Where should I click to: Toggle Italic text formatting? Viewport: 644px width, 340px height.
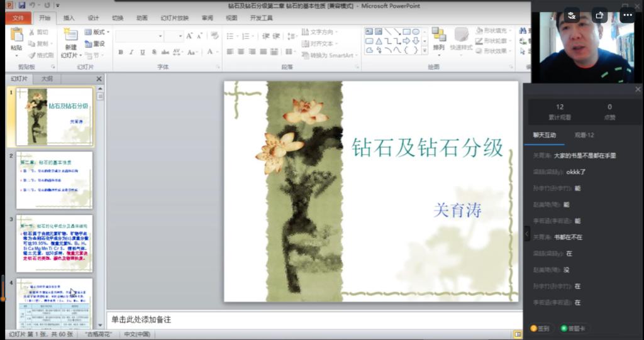(131, 52)
